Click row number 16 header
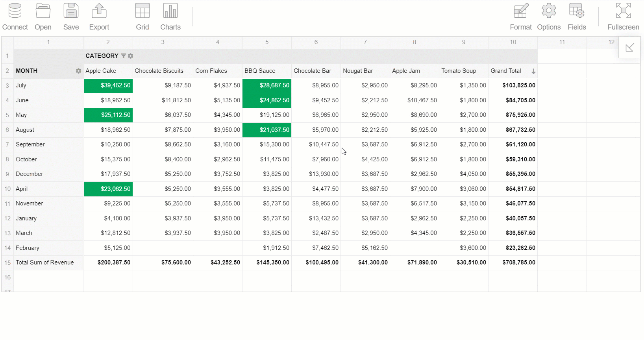Viewport: 644px width, 340px height. coord(7,277)
